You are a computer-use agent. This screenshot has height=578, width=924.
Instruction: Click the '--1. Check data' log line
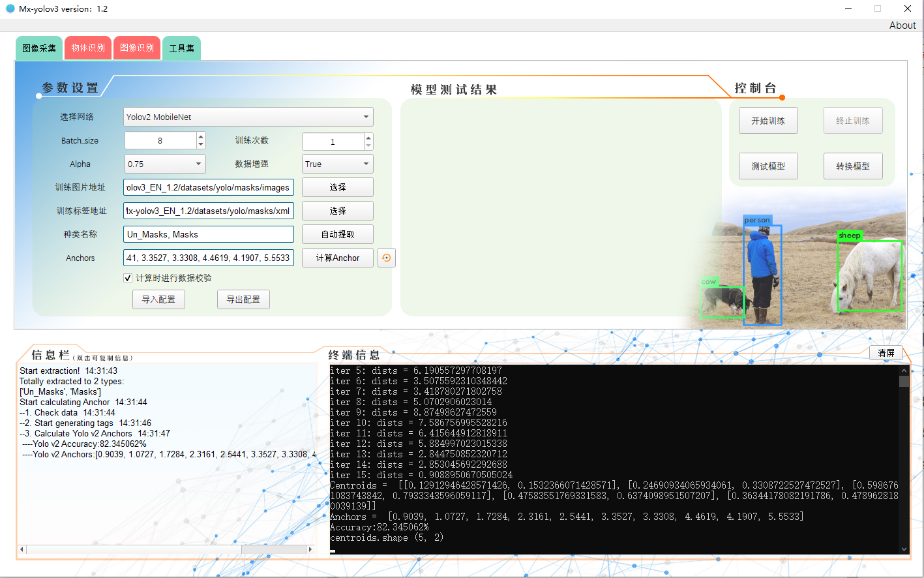click(x=67, y=412)
